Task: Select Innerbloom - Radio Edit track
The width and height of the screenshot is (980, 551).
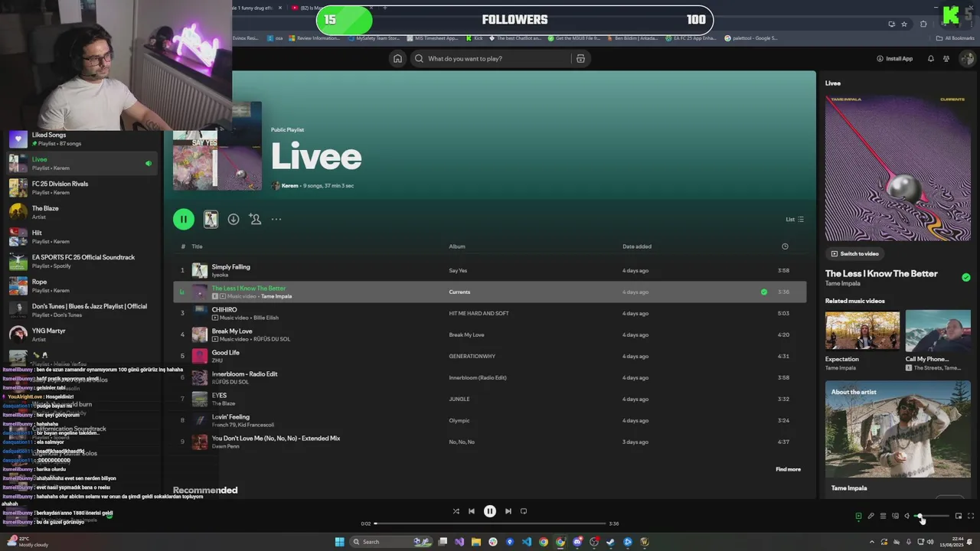Action: pyautogui.click(x=489, y=377)
